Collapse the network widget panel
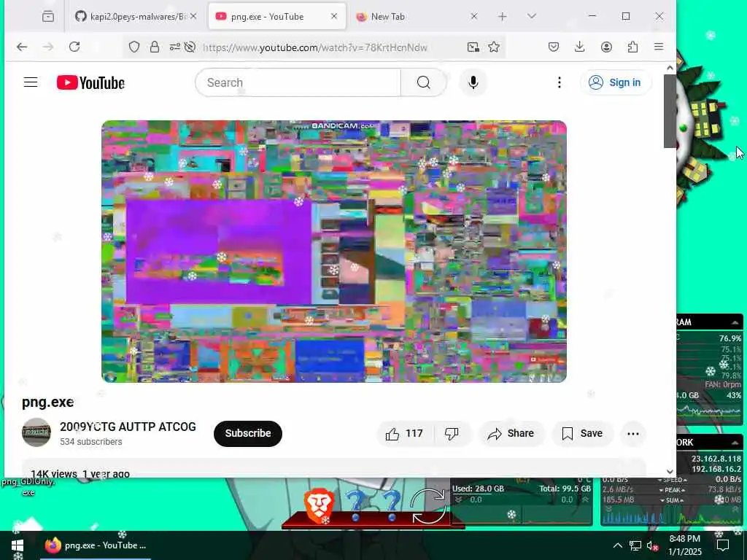Viewport: 747px width, 560px height. coord(735,443)
